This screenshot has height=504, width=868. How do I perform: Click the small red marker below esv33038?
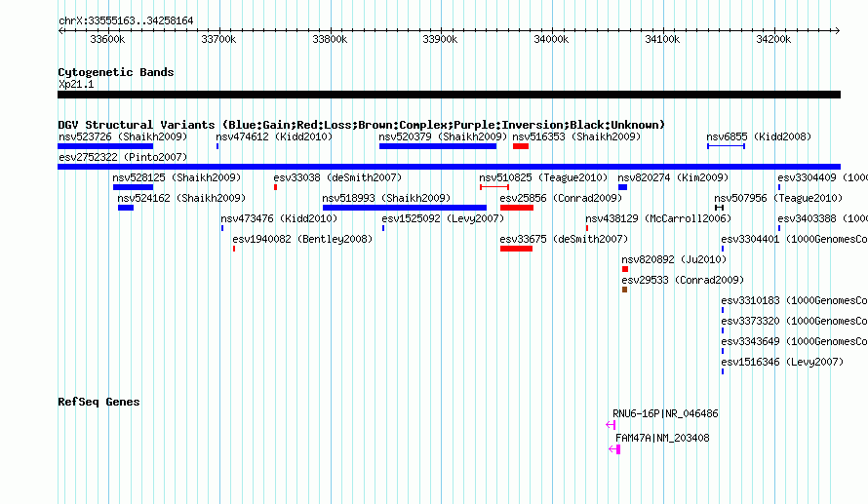(x=276, y=187)
